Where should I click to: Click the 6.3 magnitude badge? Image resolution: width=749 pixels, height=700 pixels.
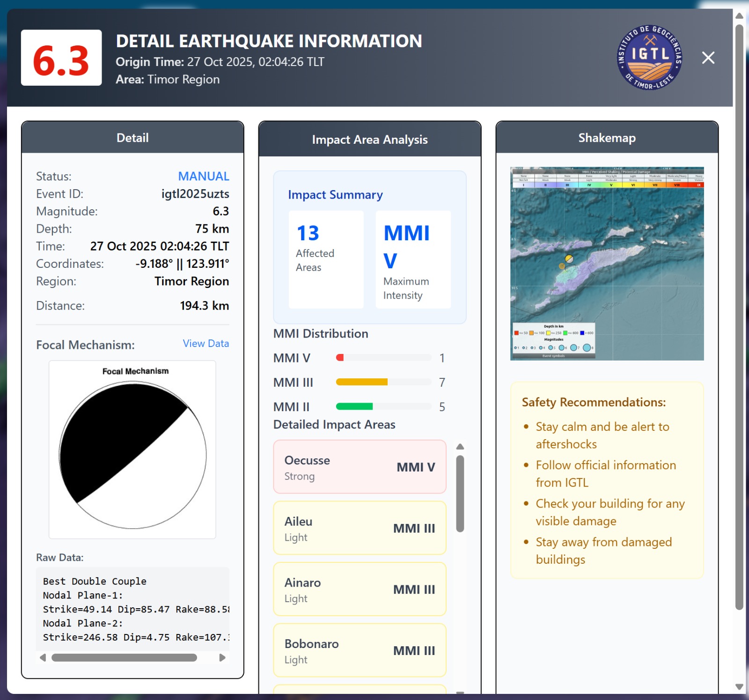(61, 58)
